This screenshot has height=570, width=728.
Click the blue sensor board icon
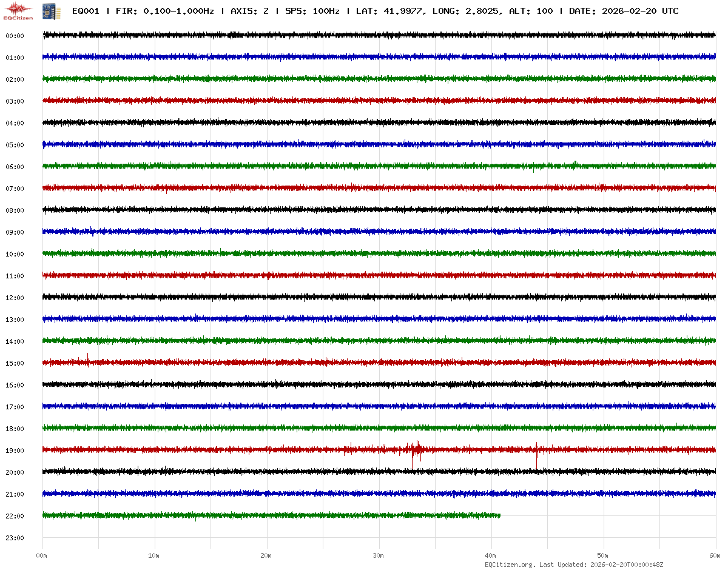pos(47,10)
